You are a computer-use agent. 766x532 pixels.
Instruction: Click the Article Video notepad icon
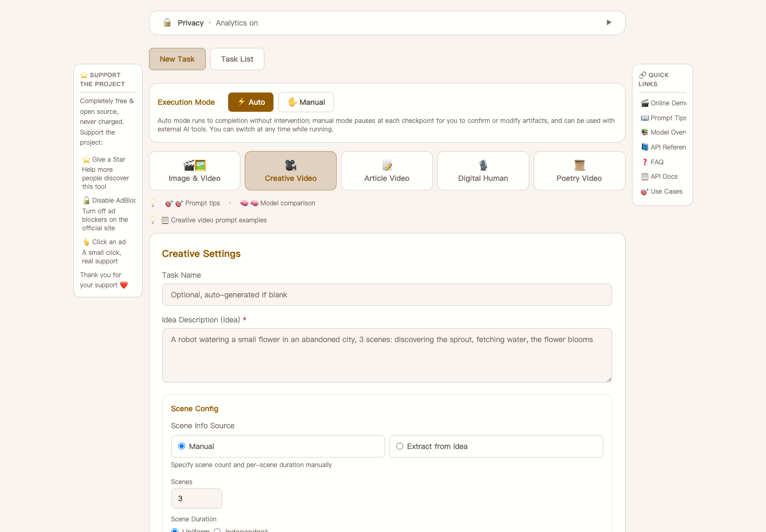coord(387,165)
